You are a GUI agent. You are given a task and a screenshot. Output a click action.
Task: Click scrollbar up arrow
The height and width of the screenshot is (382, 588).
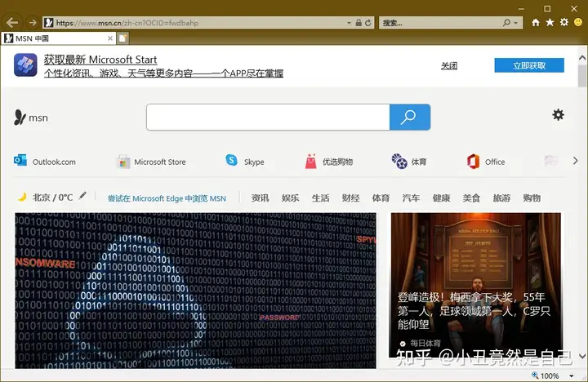582,57
